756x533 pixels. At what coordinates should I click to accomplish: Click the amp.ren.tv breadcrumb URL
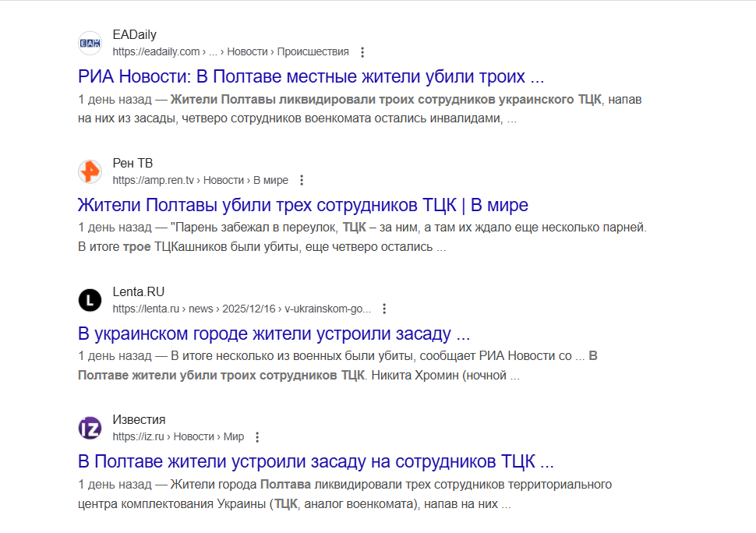[x=200, y=181]
